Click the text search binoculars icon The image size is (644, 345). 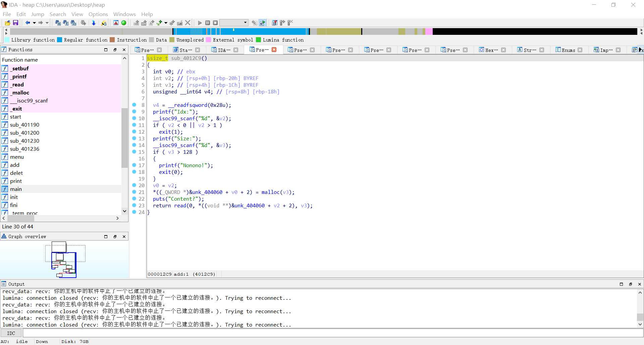(x=66, y=23)
